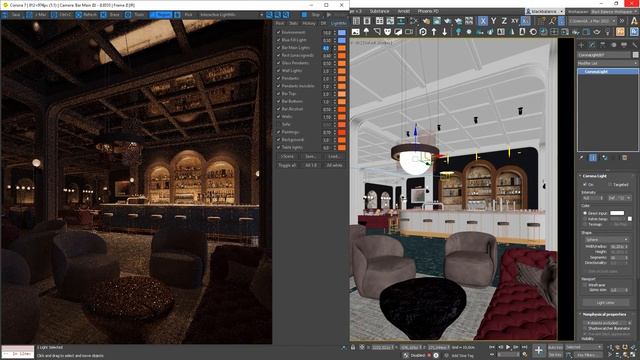This screenshot has height=360, width=640.
Task: Open the Interactive LightMix dropdown
Action: [x=231, y=15]
